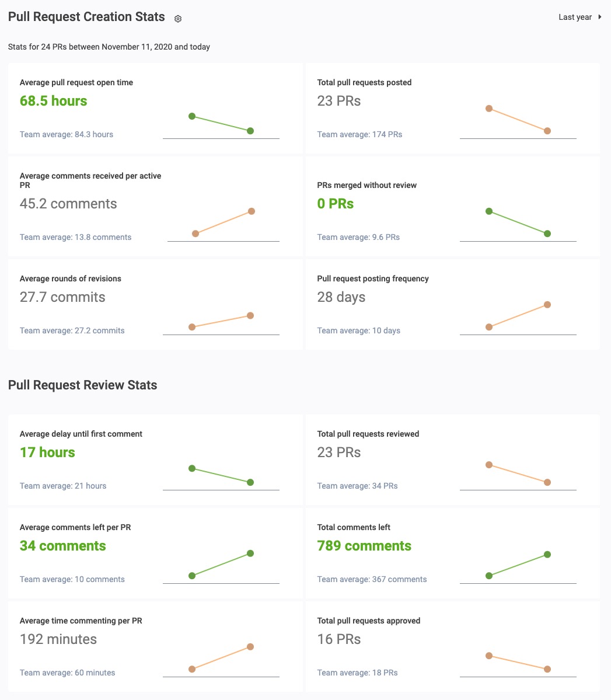This screenshot has width=611, height=700.
Task: Open the Total pull requests approved card title
Action: click(369, 621)
